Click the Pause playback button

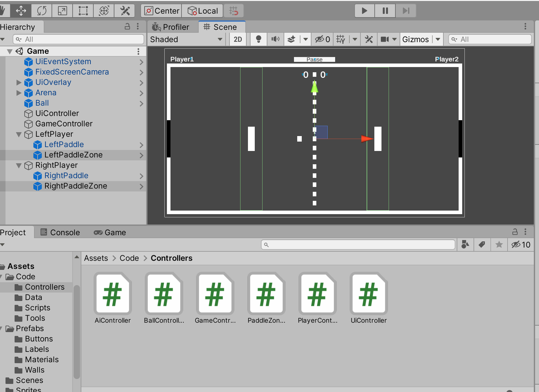pyautogui.click(x=385, y=11)
